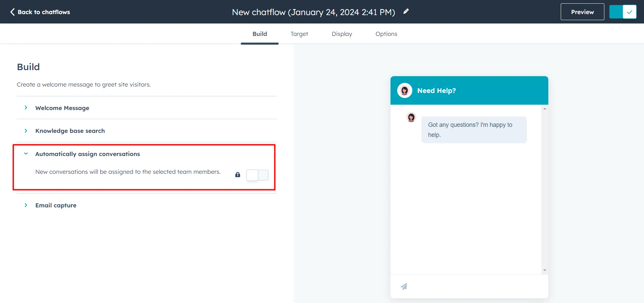
Task: Expand the Knowledge base search section
Action: (x=70, y=131)
